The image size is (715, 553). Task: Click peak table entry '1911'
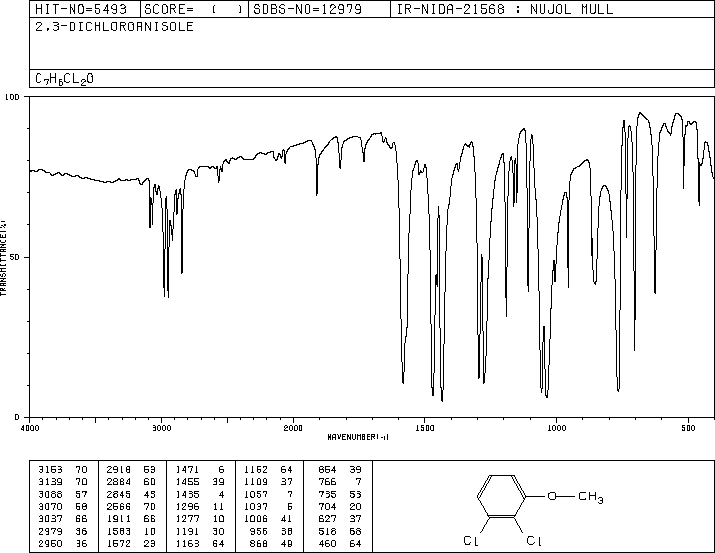point(119,519)
